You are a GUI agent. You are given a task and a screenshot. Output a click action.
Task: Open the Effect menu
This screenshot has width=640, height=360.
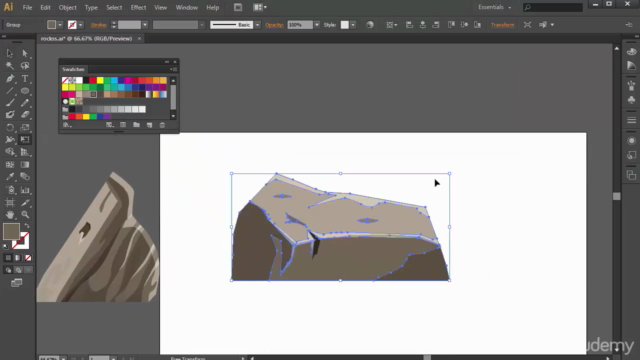coord(138,7)
